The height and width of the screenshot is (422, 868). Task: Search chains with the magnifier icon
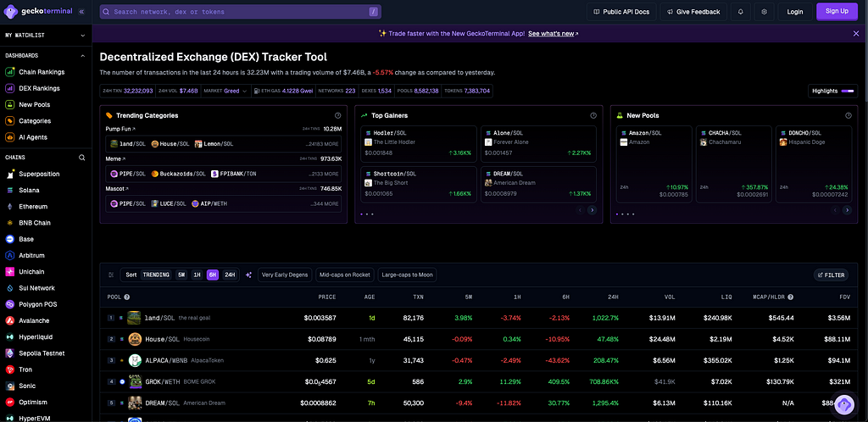(82, 158)
